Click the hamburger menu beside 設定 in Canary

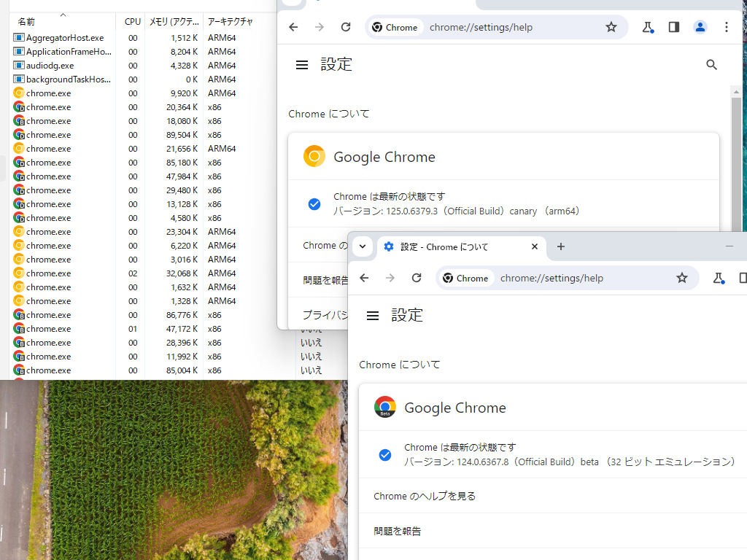[301, 64]
